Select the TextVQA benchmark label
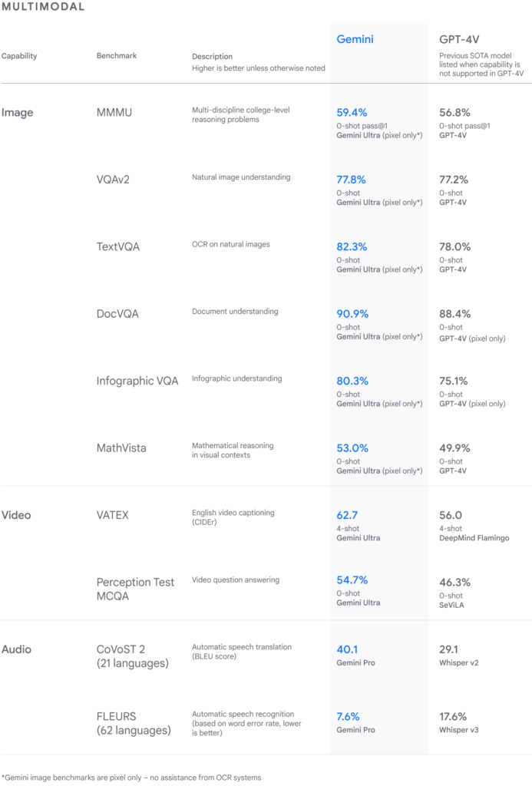 118,247
